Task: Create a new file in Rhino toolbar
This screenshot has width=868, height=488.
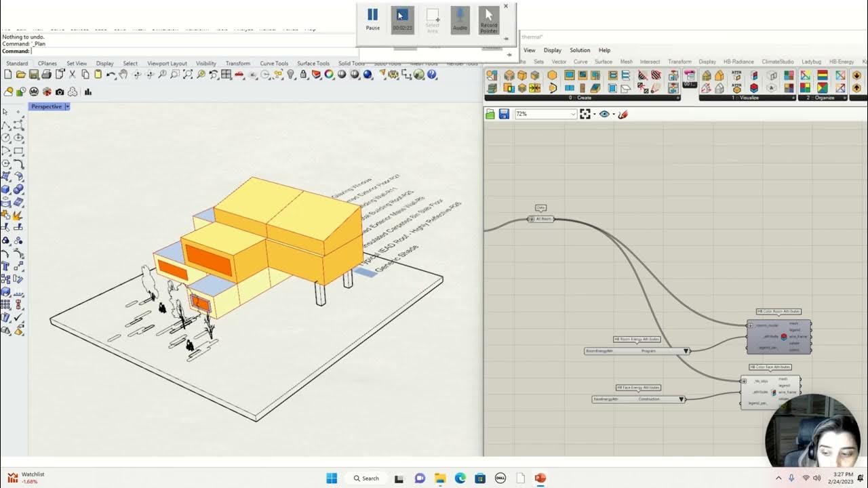Action: (x=8, y=74)
